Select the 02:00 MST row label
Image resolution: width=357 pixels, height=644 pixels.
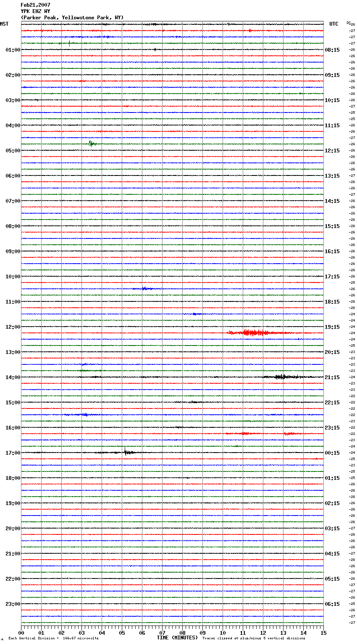13,75
